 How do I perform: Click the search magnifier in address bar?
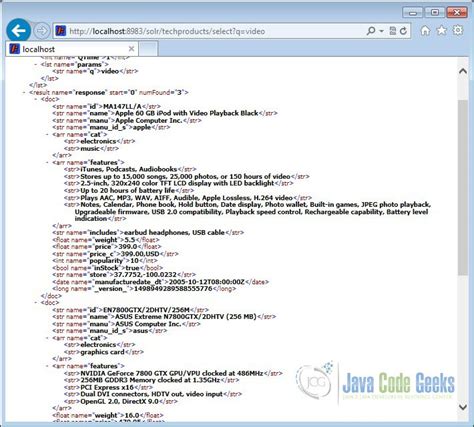[371, 31]
